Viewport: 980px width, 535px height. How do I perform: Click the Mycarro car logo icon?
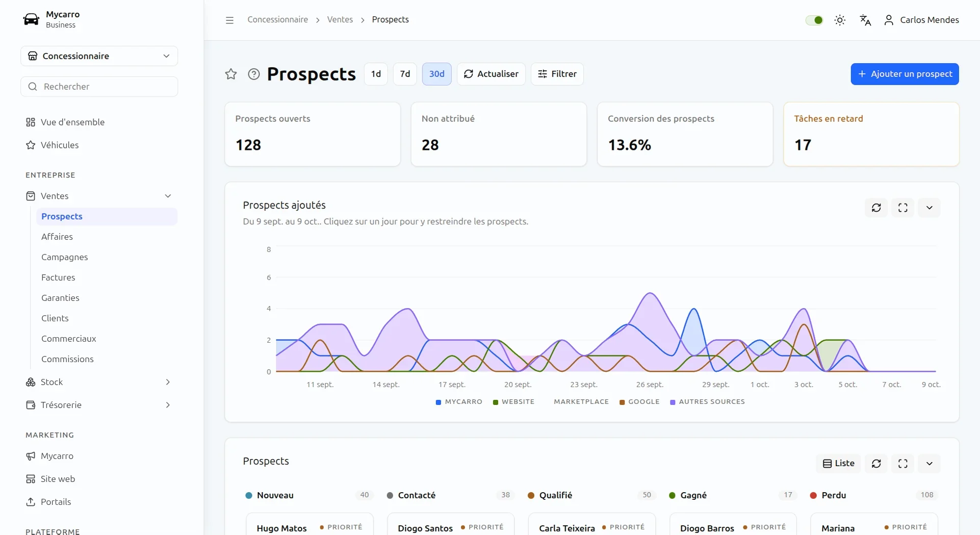[31, 19]
